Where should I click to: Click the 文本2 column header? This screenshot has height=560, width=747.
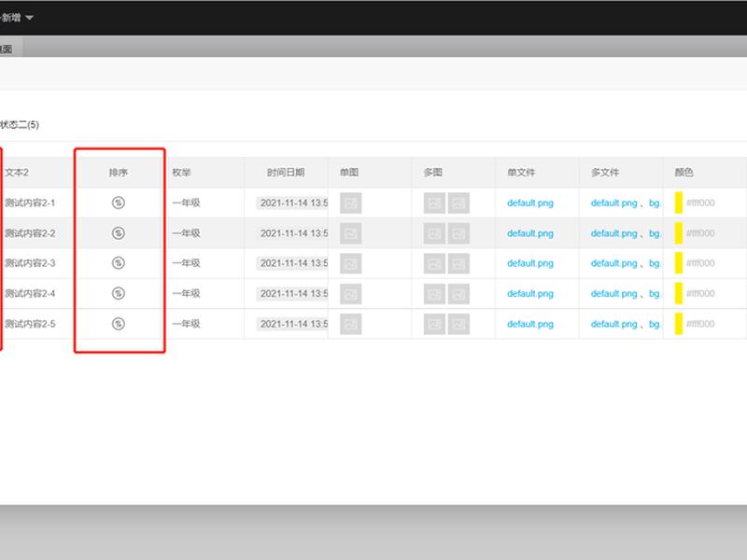tap(17, 173)
